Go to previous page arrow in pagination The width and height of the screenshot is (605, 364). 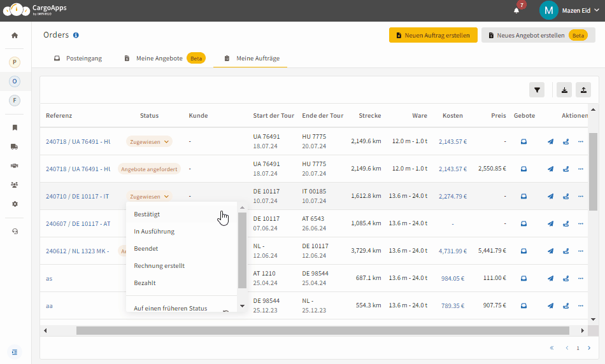(x=567, y=348)
